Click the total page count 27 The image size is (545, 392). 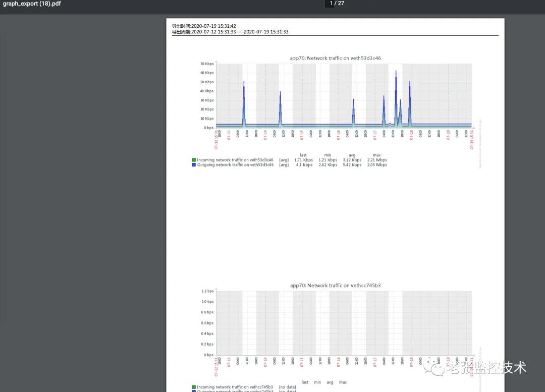pos(341,4)
